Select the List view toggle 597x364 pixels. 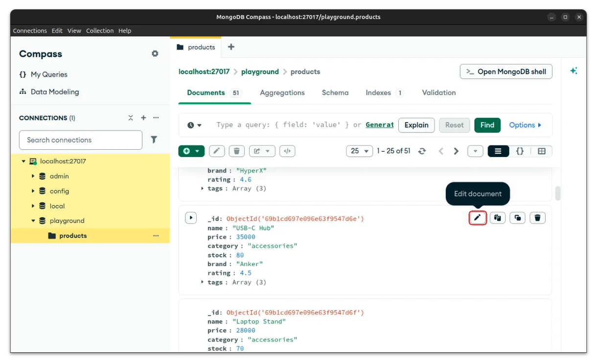[x=498, y=151]
